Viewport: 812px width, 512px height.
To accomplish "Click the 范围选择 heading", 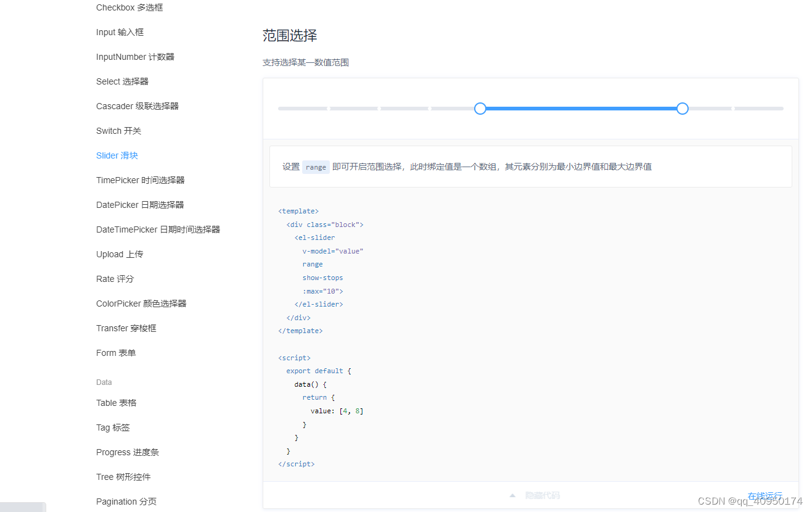I will pyautogui.click(x=290, y=35).
